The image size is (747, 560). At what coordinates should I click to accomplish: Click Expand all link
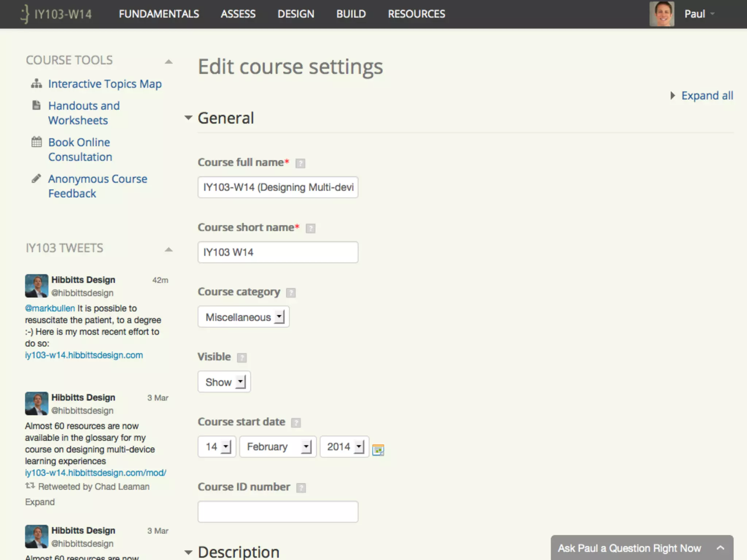[x=707, y=96]
